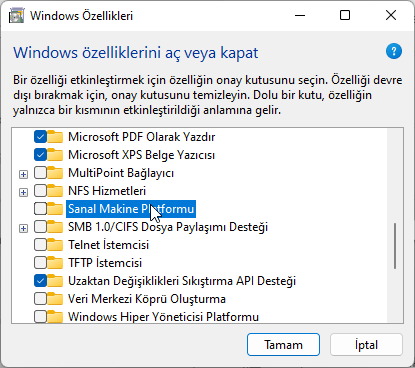
Task: Expand the MultiPoint Bağlayıcı tree node
Action: coord(23,174)
